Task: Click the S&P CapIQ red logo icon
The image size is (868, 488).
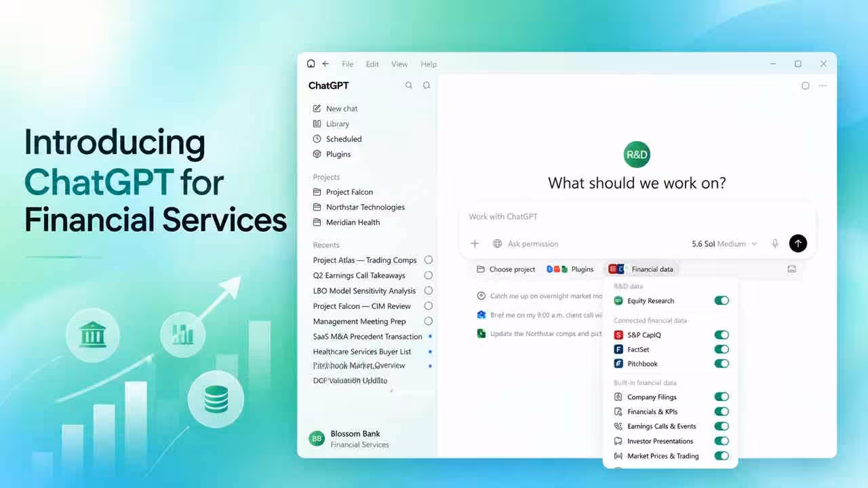Action: pyautogui.click(x=618, y=335)
